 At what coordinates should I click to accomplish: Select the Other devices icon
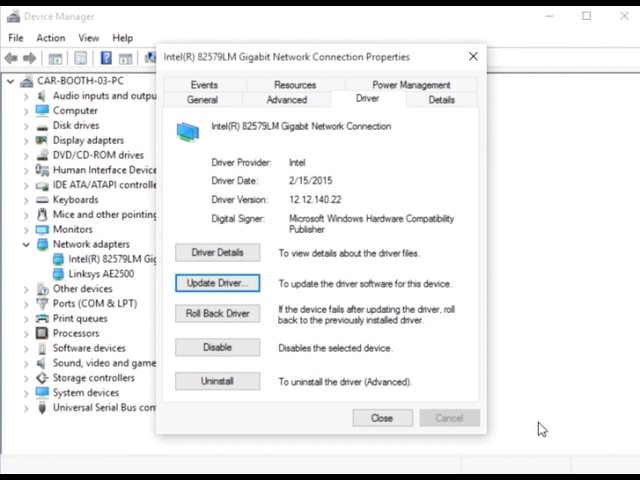pos(42,289)
